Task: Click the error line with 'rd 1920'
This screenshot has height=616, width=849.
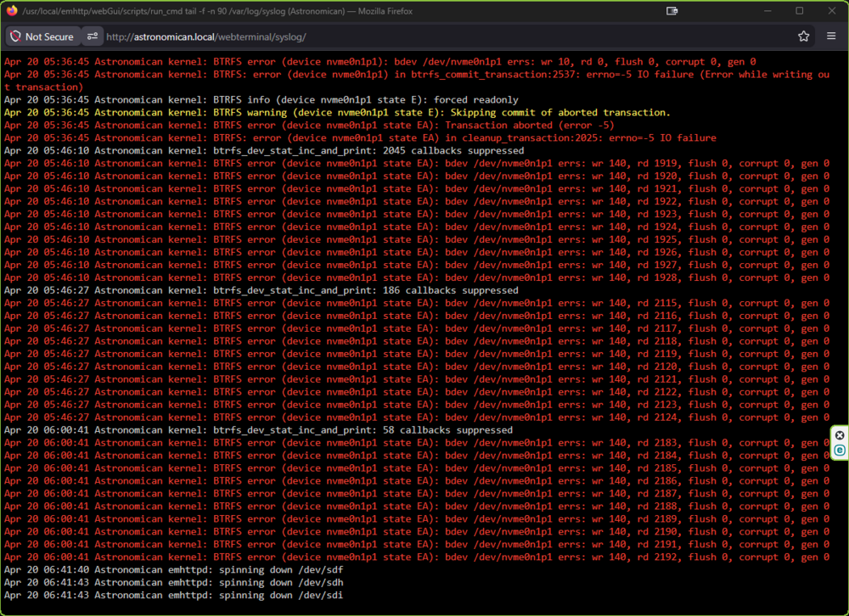Action: [417, 176]
